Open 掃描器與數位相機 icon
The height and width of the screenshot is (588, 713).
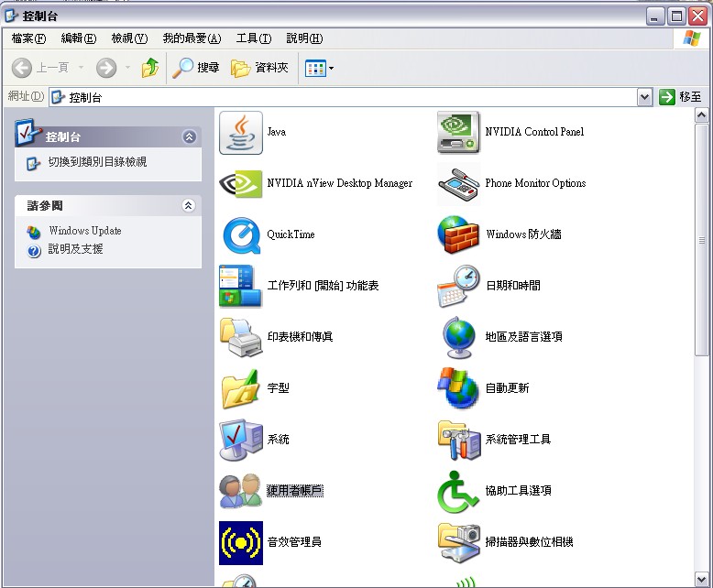point(458,542)
